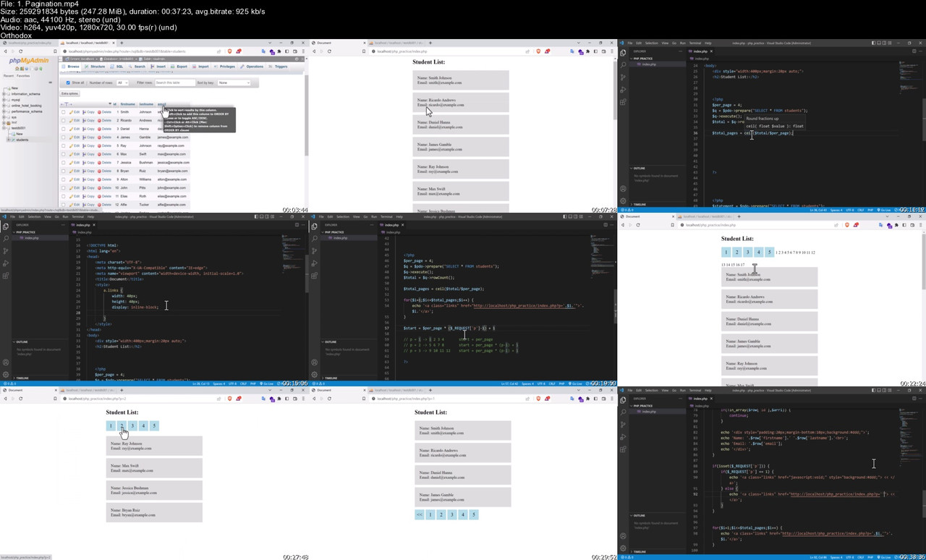
Task: Check the row checkbox for Smith Johnson
Action: pyautogui.click(x=63, y=112)
